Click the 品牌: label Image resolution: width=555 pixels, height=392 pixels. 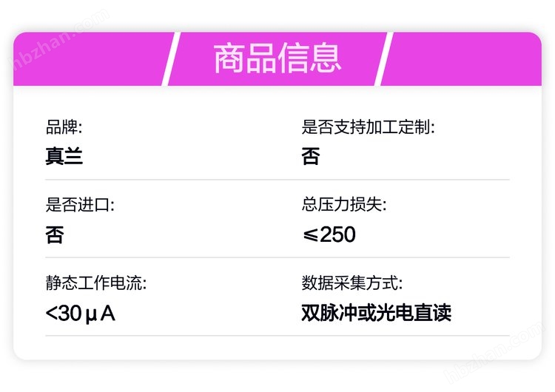pyautogui.click(x=64, y=127)
